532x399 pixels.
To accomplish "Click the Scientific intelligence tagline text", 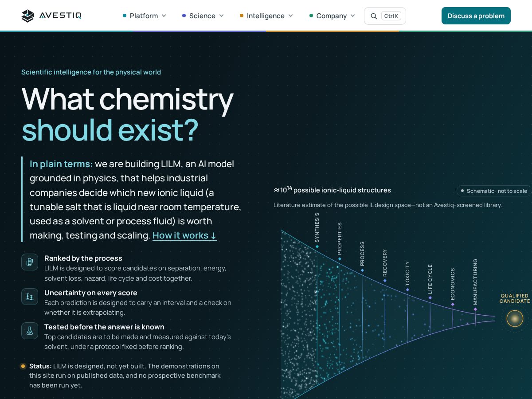I will [x=91, y=72].
